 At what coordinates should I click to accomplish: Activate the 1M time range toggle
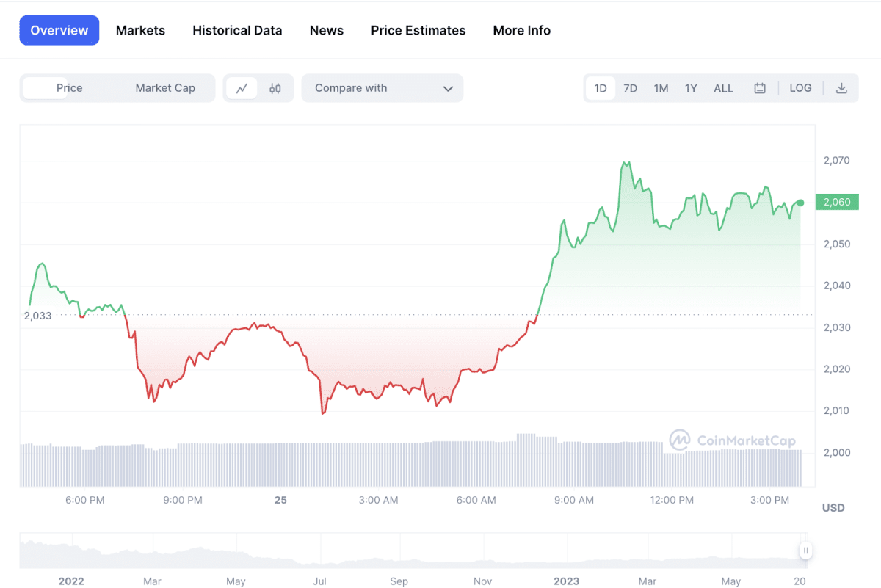(660, 87)
